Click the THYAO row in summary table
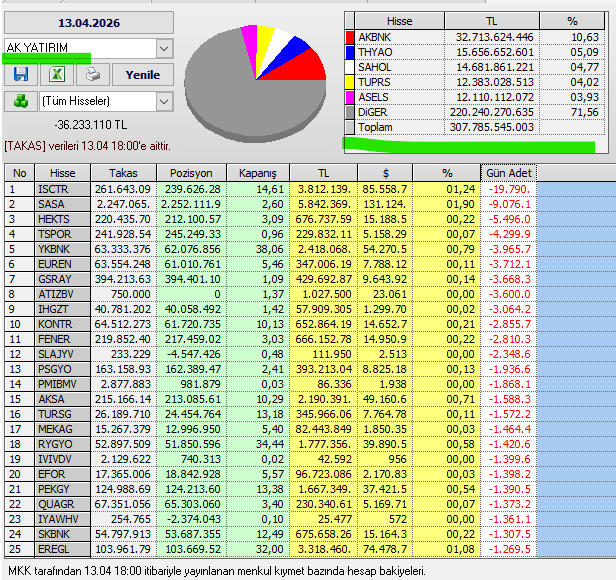 click(475, 52)
